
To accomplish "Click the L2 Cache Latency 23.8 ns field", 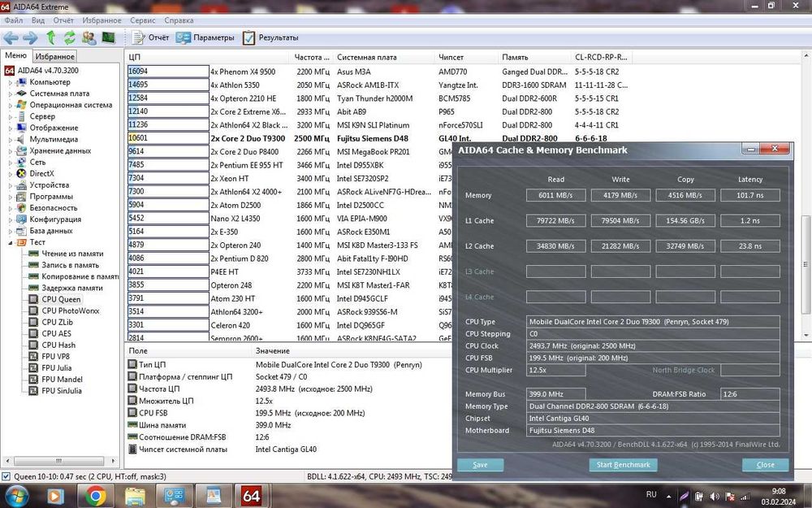I will [x=749, y=246].
